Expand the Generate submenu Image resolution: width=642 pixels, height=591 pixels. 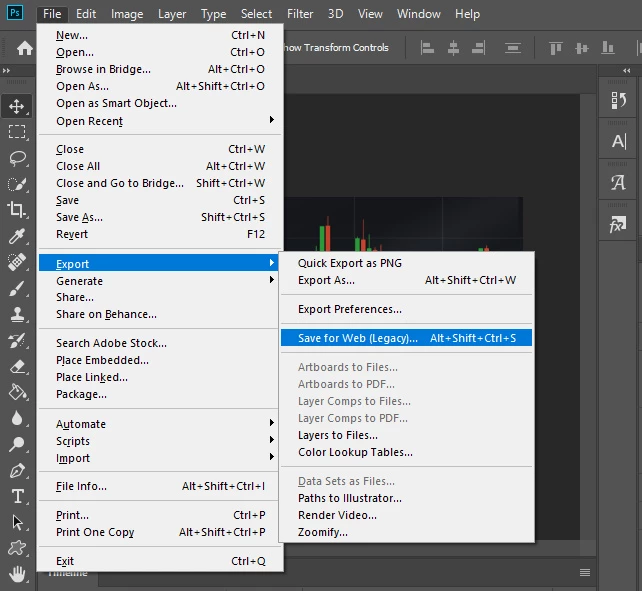coord(160,281)
